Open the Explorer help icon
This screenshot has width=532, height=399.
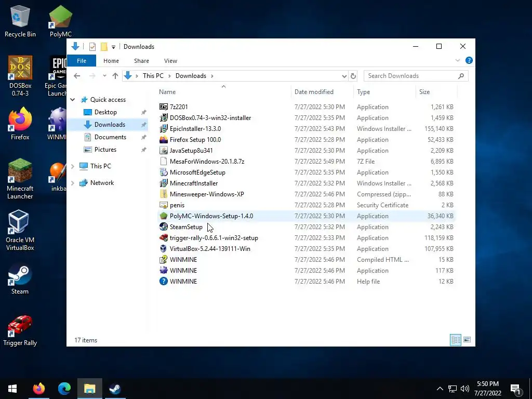[x=469, y=60]
